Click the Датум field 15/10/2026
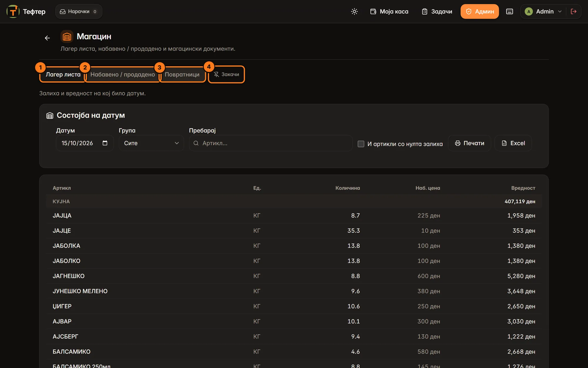588x368 pixels. (85, 143)
